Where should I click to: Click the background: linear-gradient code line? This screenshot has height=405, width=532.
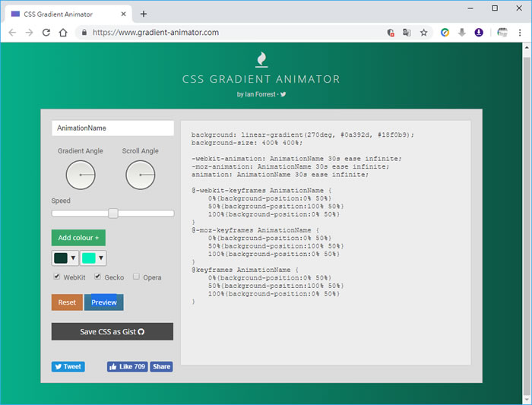(x=302, y=134)
